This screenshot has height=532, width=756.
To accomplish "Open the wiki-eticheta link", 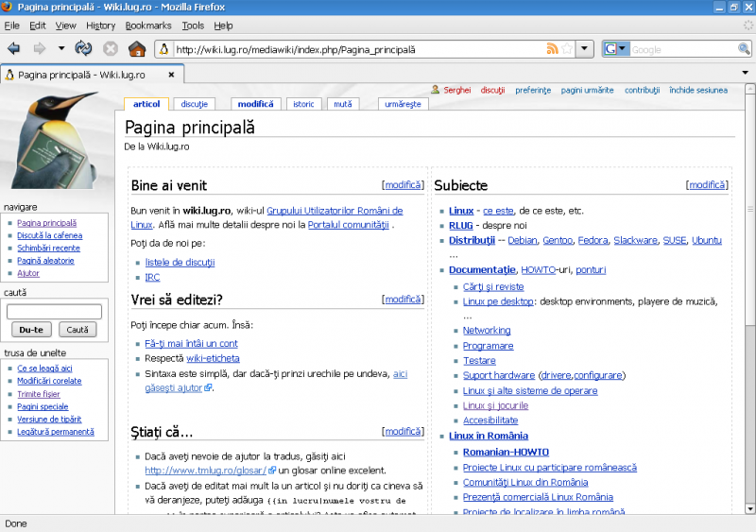I will [x=214, y=358].
